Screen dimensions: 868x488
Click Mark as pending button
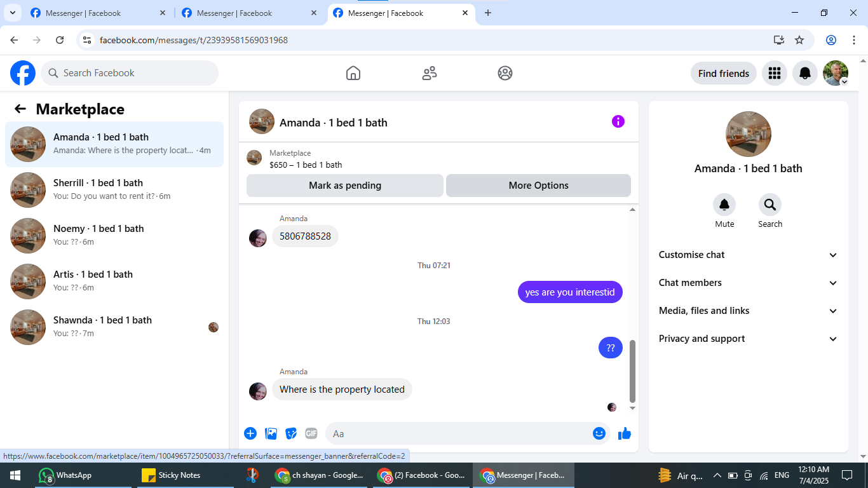(x=345, y=186)
